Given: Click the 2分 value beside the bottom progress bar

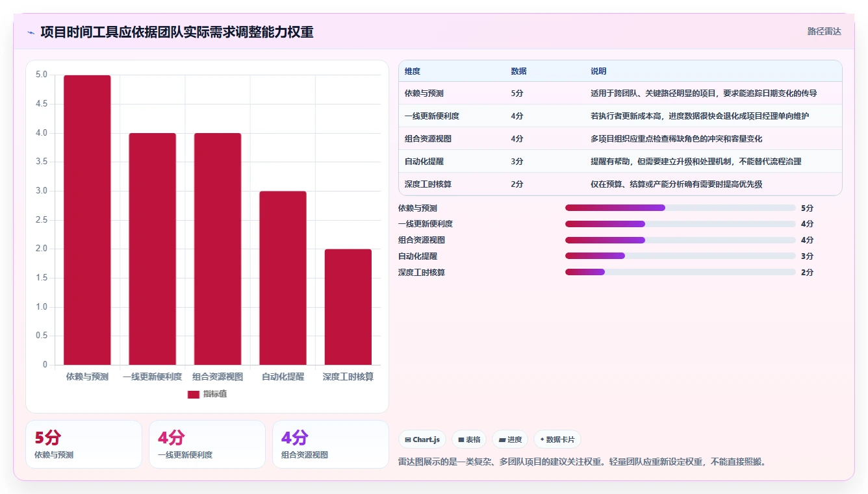Looking at the screenshot, I should (807, 272).
